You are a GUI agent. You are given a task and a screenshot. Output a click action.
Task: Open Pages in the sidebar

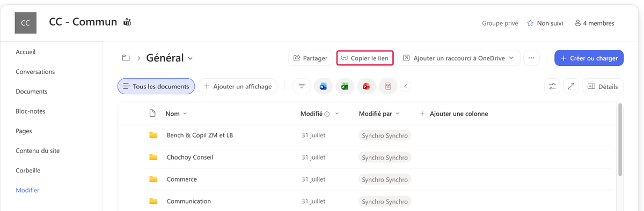tap(24, 131)
